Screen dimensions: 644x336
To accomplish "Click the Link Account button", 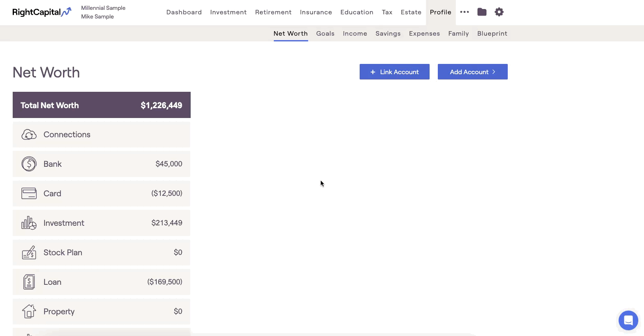I will 394,72.
